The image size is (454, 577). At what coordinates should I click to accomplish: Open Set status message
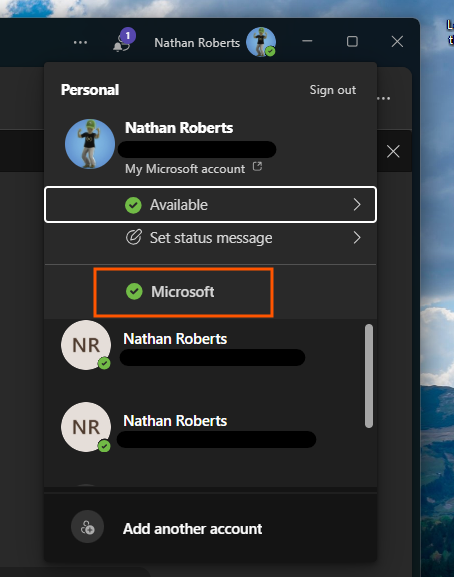click(x=210, y=238)
